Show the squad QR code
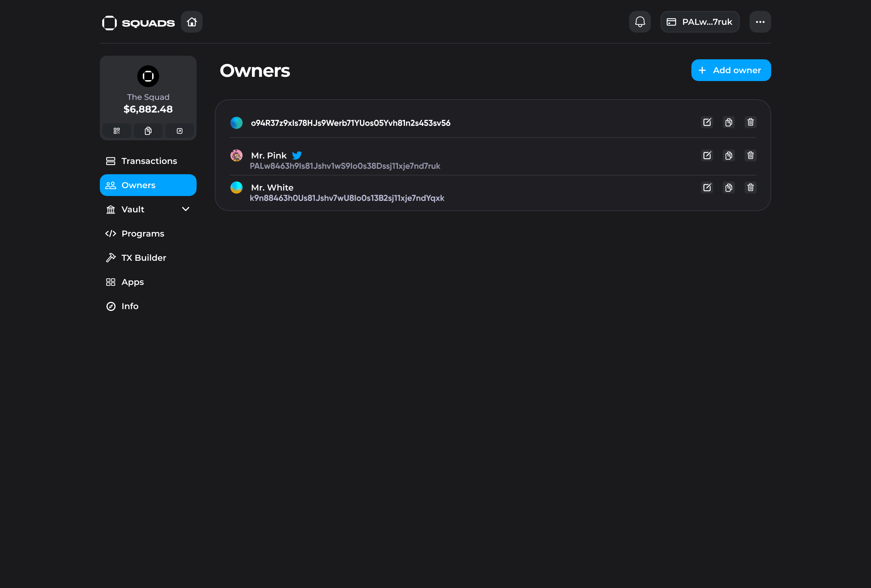This screenshot has width=871, height=588. pos(116,131)
